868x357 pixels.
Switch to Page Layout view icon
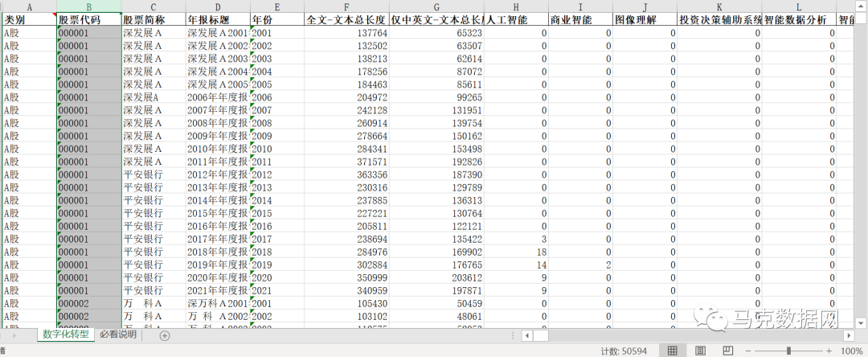tap(700, 351)
